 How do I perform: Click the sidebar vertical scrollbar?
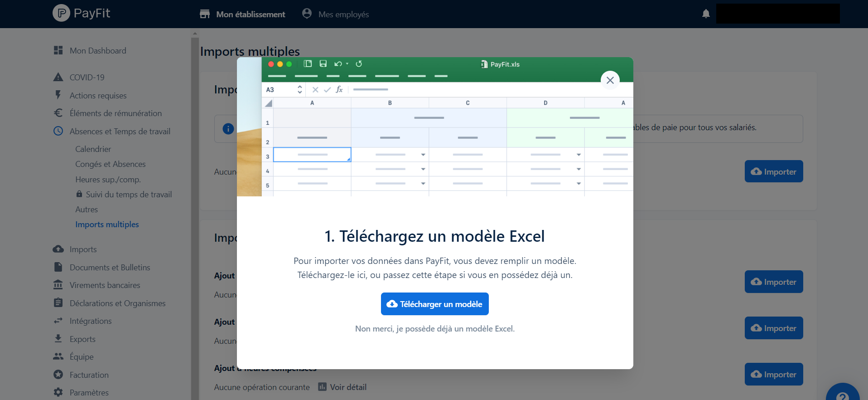tap(195, 218)
